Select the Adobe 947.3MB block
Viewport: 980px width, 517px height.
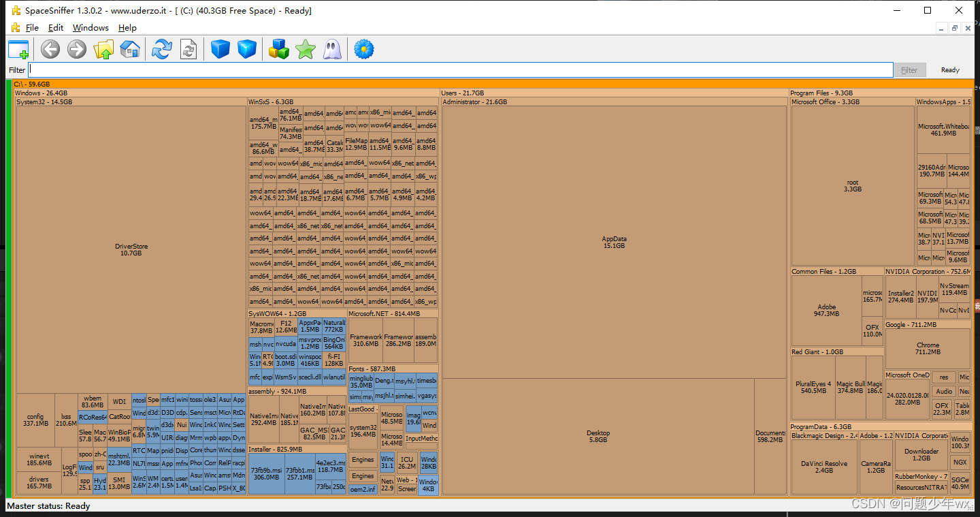pyautogui.click(x=826, y=310)
